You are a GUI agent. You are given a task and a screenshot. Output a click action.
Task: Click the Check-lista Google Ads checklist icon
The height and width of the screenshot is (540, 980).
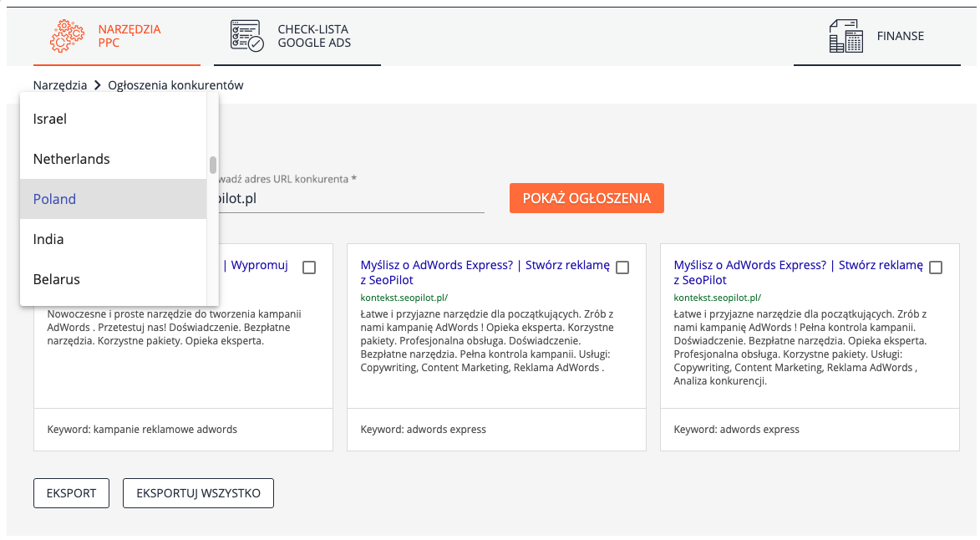coord(246,36)
